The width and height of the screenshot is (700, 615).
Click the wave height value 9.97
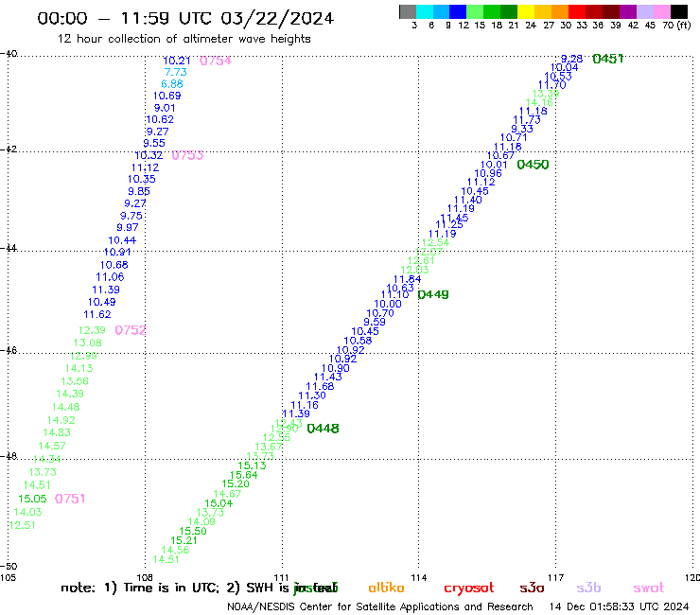128,227
